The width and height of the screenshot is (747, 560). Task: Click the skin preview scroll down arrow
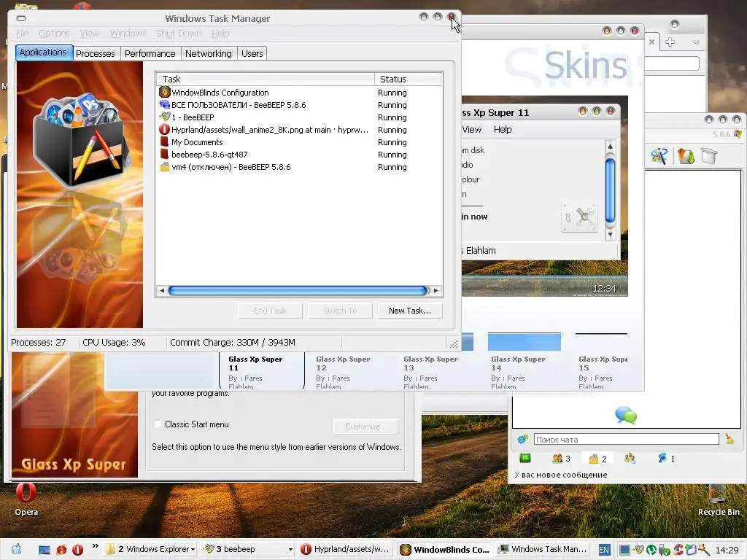point(611,234)
